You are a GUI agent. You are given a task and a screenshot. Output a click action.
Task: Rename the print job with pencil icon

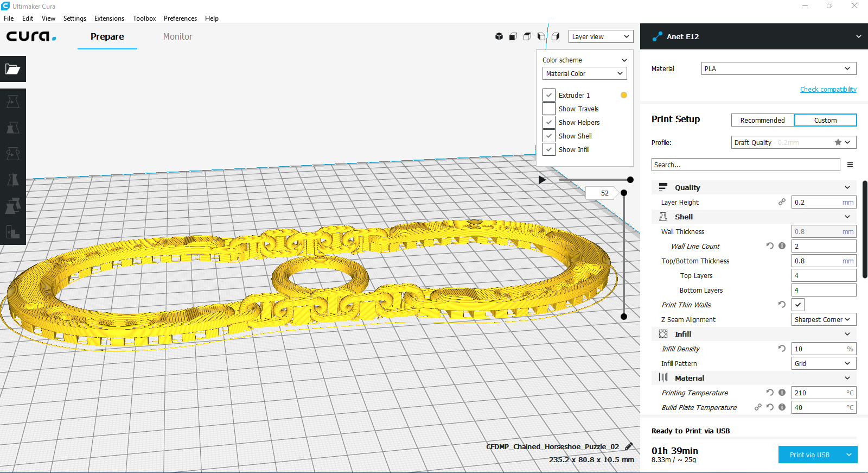point(629,446)
